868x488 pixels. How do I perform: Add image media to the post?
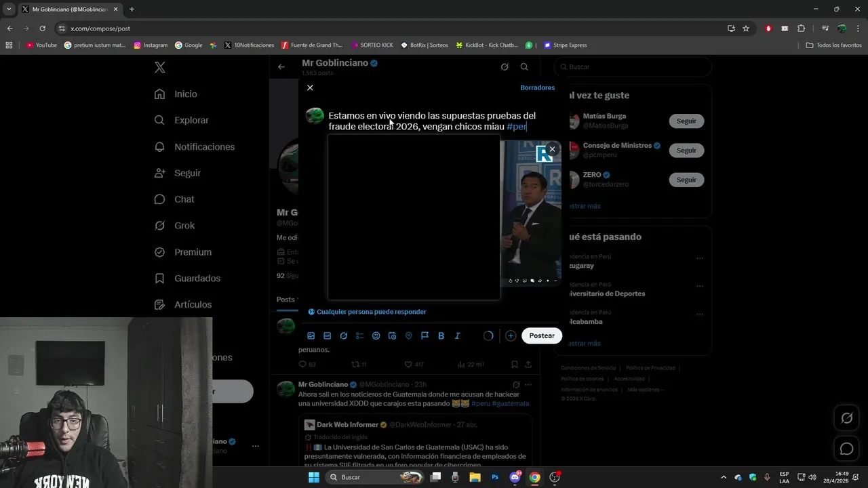coord(311,335)
